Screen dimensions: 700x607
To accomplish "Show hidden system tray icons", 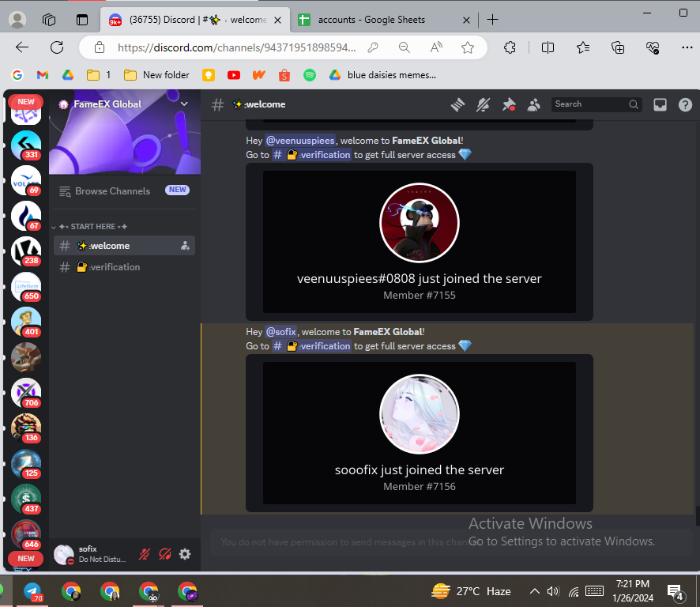I will tap(534, 591).
